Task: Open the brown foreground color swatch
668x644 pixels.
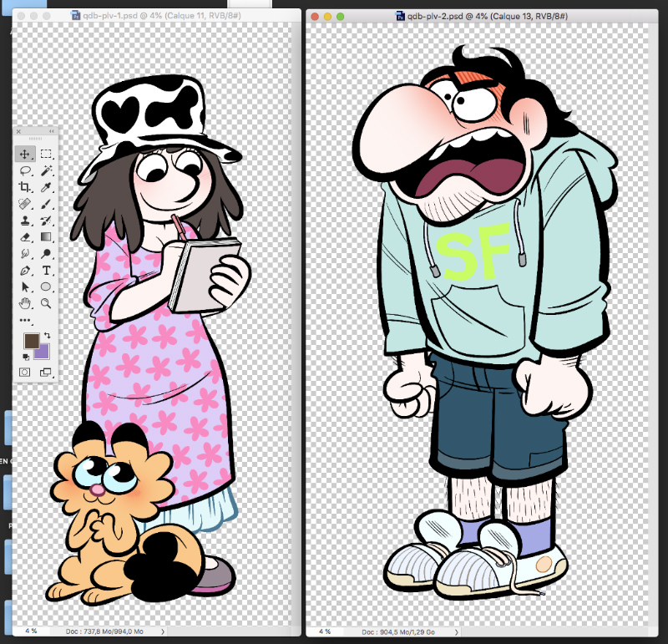Action: (31, 340)
